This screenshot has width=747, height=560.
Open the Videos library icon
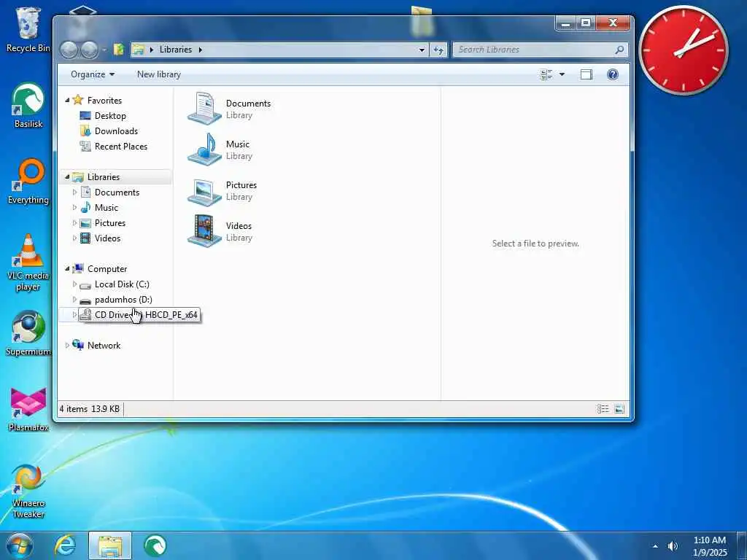pos(205,231)
